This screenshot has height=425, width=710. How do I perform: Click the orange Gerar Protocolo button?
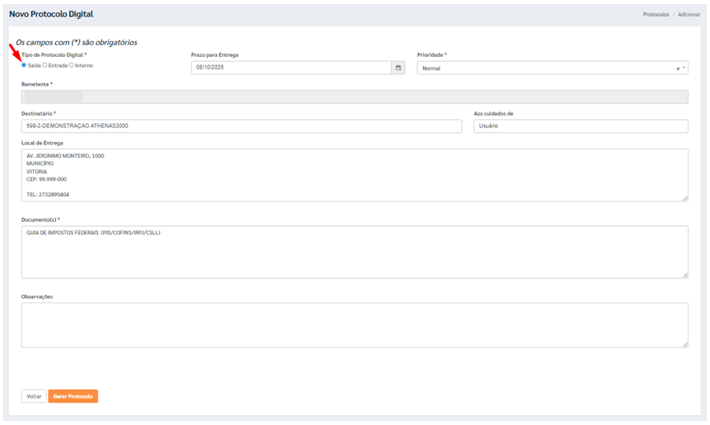coord(73,396)
